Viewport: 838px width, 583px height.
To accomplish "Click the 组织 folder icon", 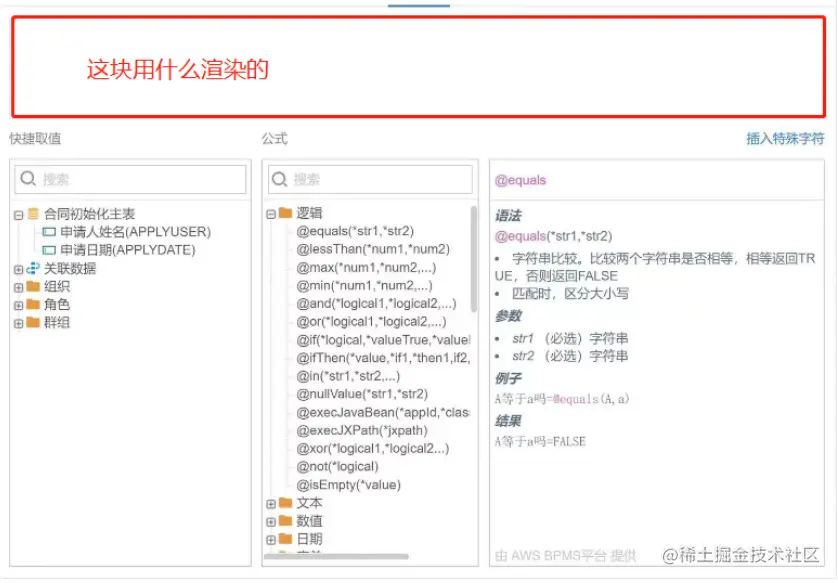I will (x=33, y=286).
